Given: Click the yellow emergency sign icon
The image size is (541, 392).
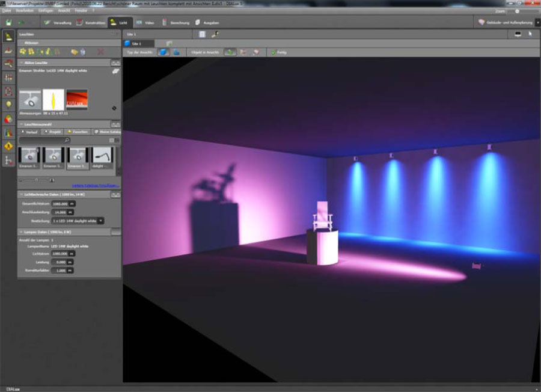Looking at the screenshot, I should tap(8, 146).
